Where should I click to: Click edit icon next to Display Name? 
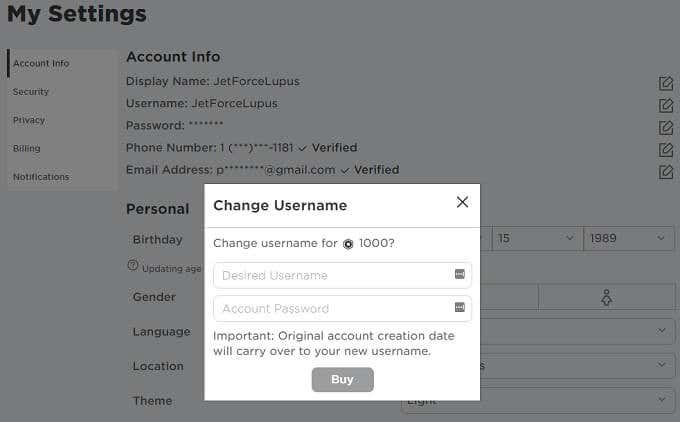click(x=665, y=82)
